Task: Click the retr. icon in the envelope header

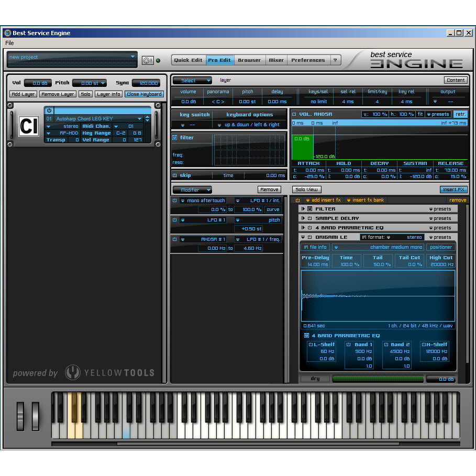Action: (x=461, y=114)
